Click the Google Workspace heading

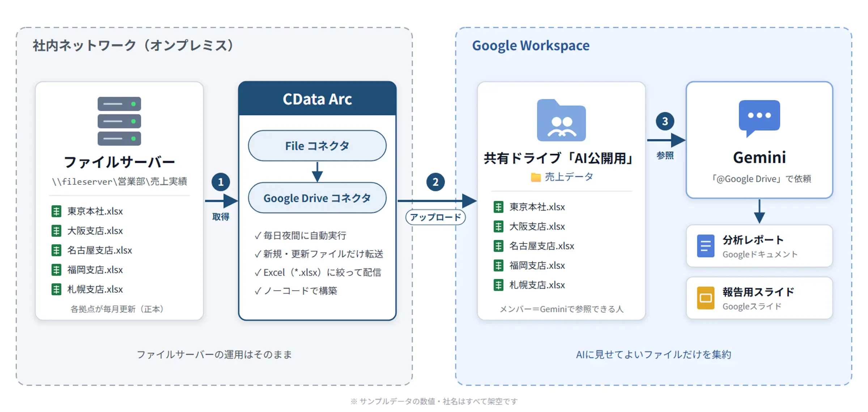(531, 46)
